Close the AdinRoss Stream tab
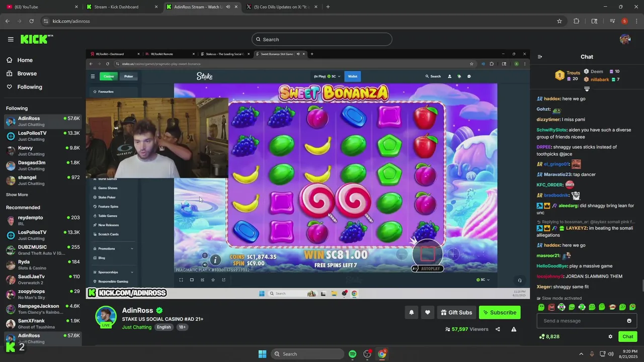This screenshot has height=362, width=644. click(236, 7)
